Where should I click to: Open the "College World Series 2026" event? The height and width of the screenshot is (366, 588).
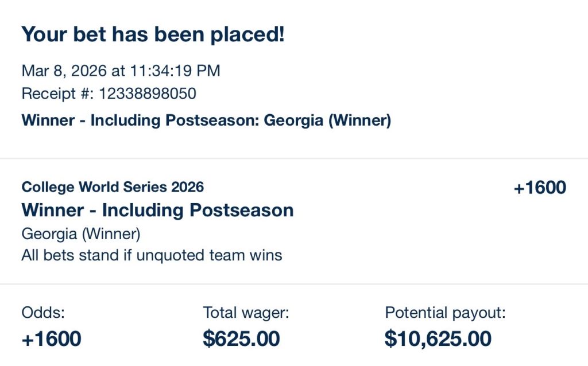[x=113, y=186]
